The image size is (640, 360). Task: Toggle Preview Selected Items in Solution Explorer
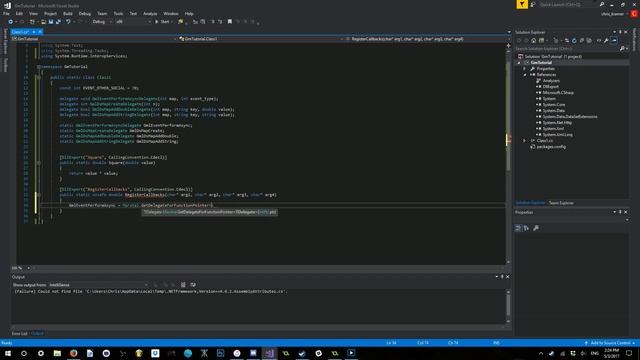[614, 40]
